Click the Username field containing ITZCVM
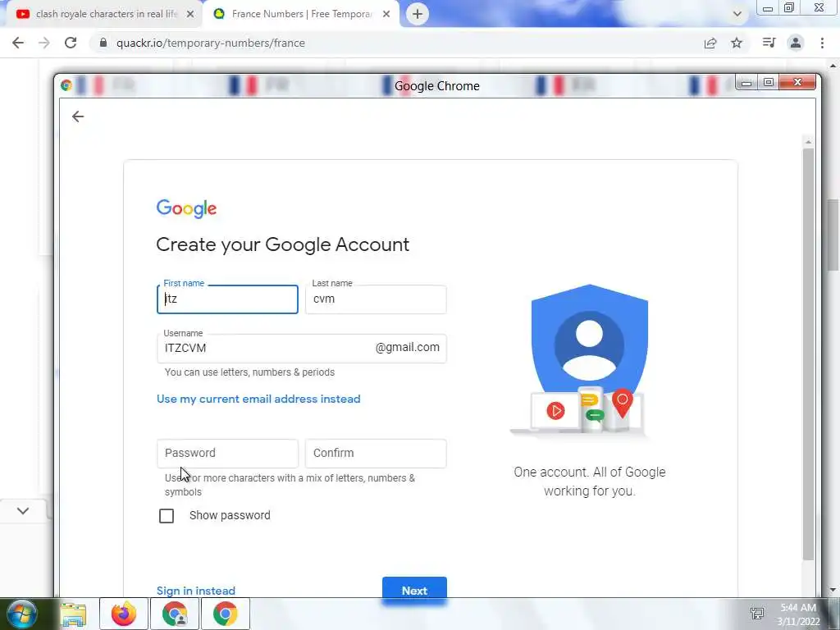 coord(302,348)
